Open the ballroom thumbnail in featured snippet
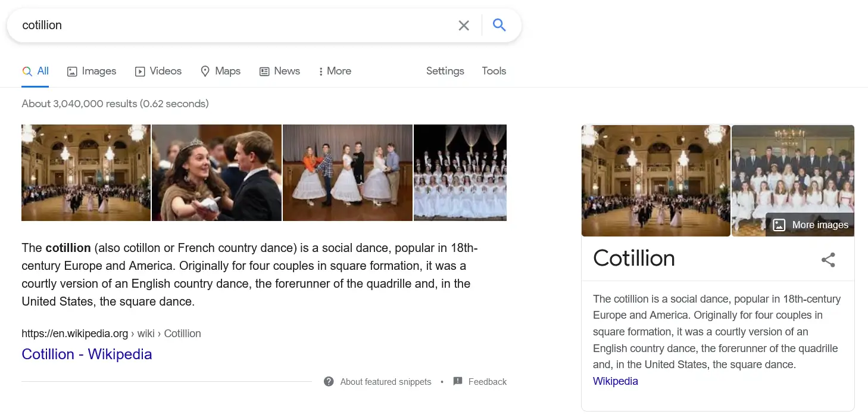 [86, 173]
